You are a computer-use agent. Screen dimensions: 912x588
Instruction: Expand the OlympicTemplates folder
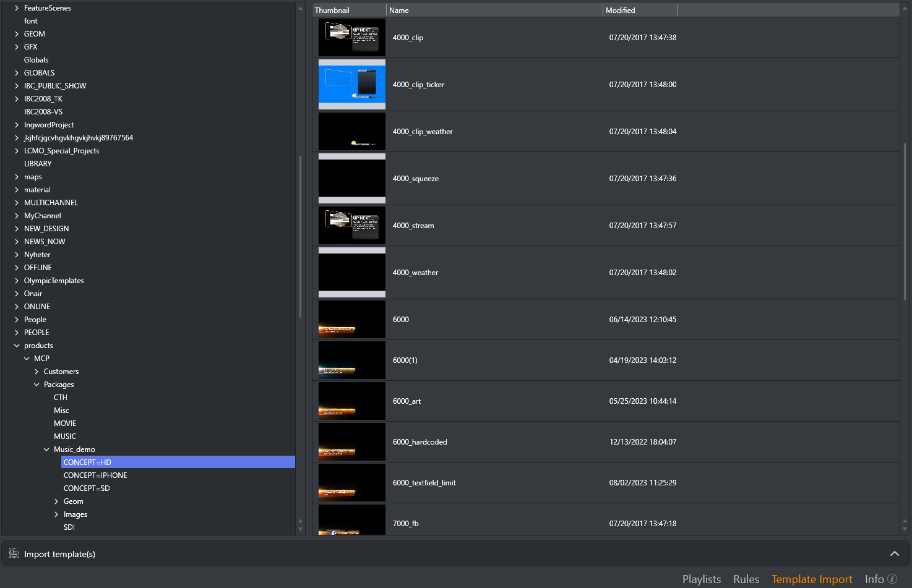tap(17, 281)
